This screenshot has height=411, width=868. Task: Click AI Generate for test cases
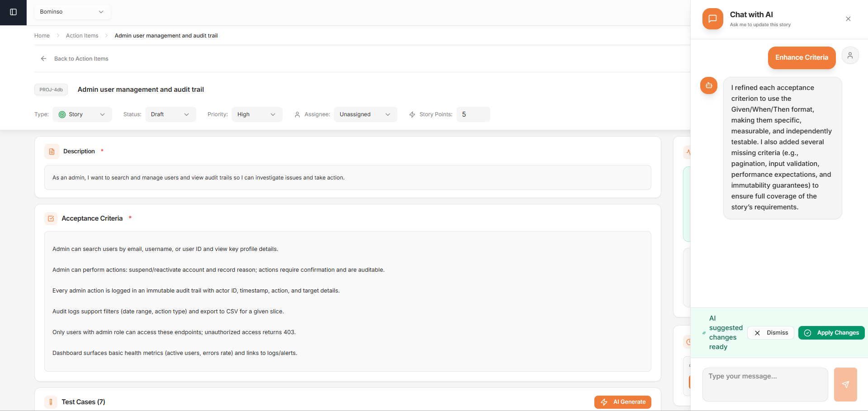click(622, 402)
